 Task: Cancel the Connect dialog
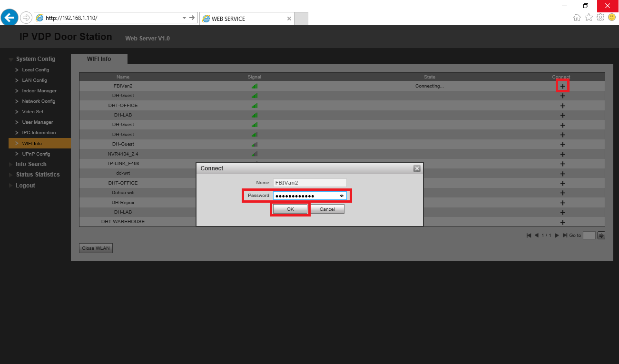click(x=327, y=209)
